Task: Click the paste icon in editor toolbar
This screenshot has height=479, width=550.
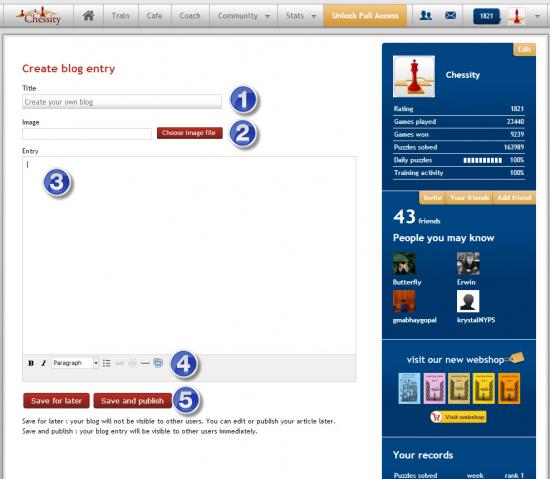Action: (x=158, y=363)
